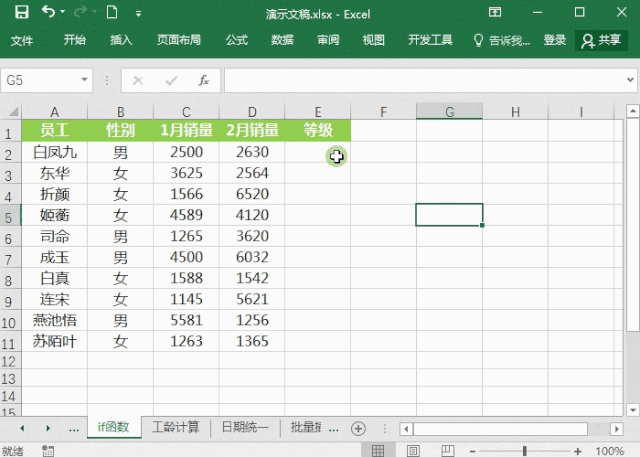Click cell containing 燕池悟
Image resolution: width=640 pixels, height=457 pixels.
[54, 320]
